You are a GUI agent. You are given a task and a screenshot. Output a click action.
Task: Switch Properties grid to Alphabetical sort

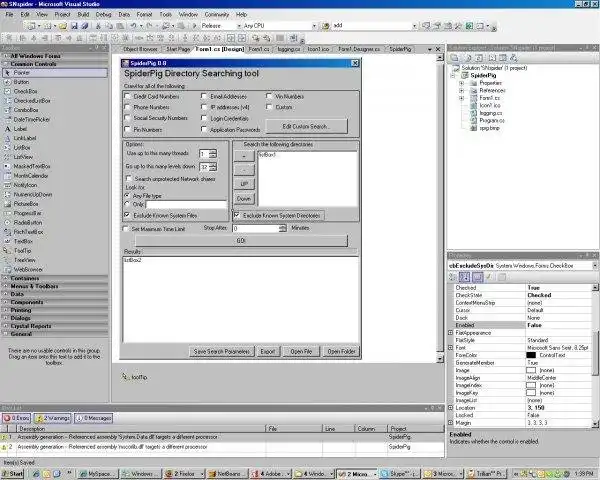(x=464, y=277)
